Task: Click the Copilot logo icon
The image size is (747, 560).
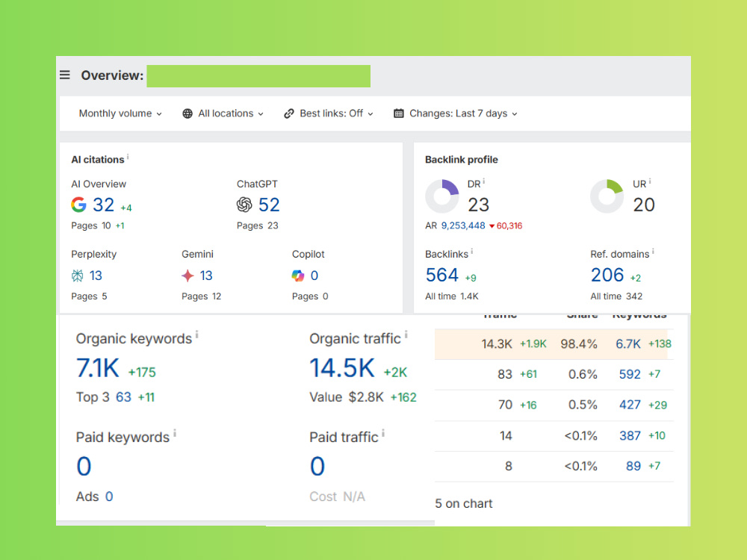Action: point(298,276)
